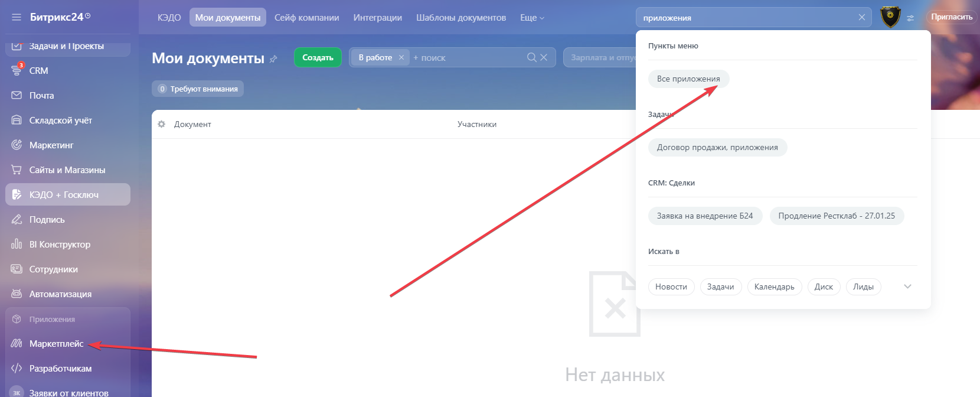Viewport: 980px width, 397px height.
Task: Go to the Интеграции tab
Action: 378,18
